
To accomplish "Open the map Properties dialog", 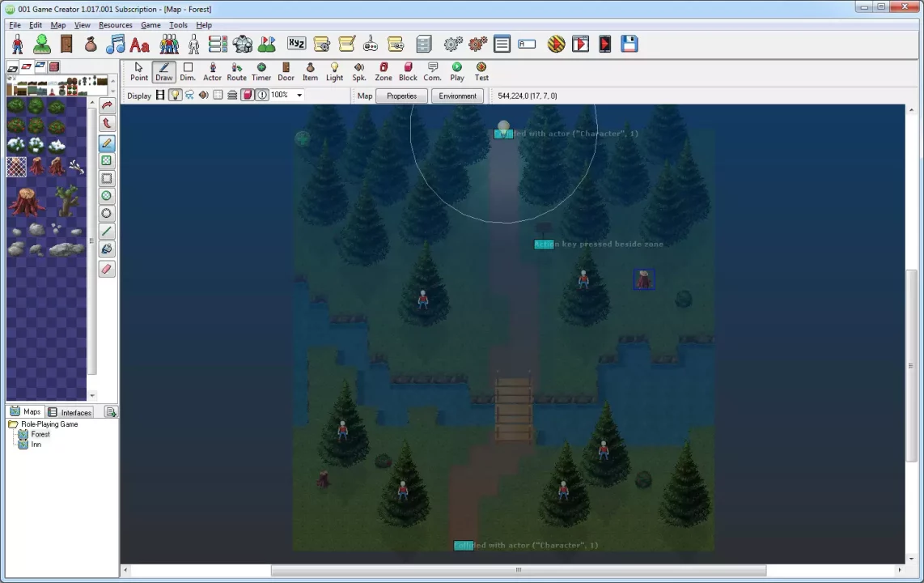I will tap(401, 96).
